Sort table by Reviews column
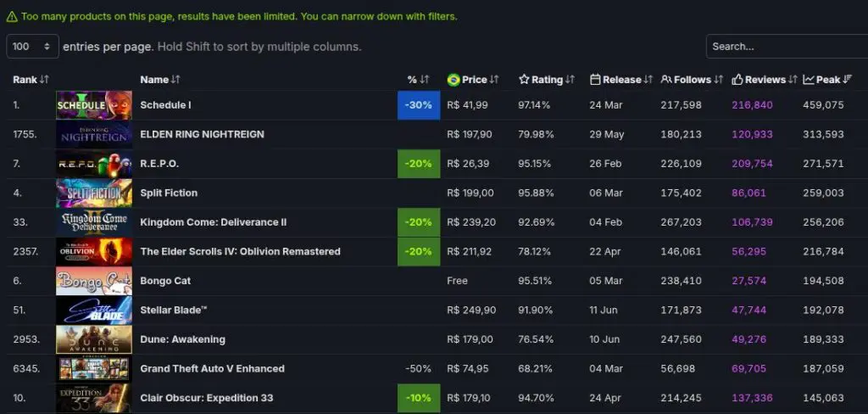Screen dimensions: 868x414 tap(765, 80)
